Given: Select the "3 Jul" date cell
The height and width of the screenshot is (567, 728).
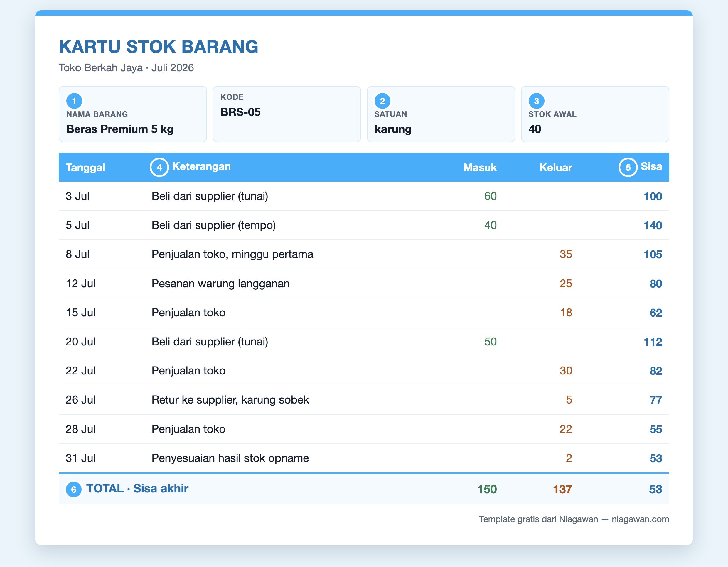Looking at the screenshot, I should click(x=77, y=196).
